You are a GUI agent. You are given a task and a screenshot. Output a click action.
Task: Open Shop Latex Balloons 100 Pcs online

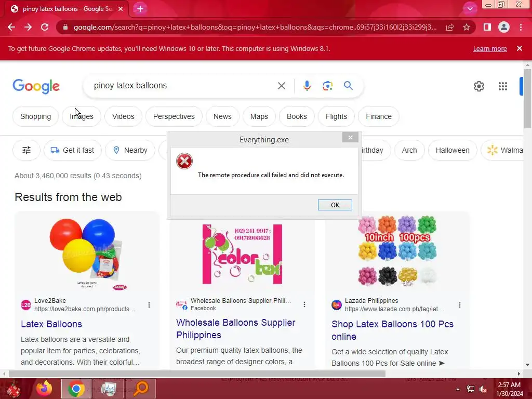(x=393, y=330)
